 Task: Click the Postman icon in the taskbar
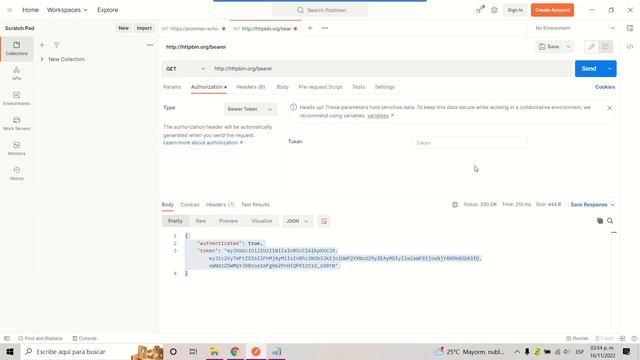pos(256,351)
